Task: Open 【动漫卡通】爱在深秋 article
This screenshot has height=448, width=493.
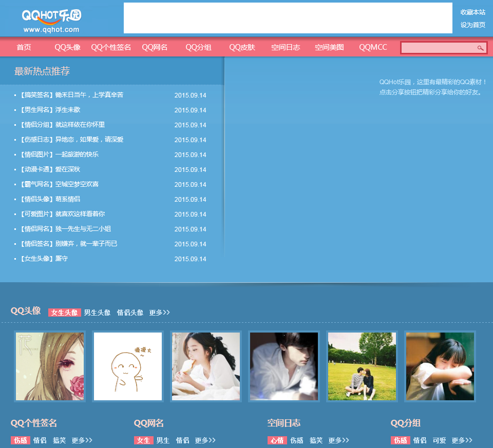Action: click(x=51, y=169)
